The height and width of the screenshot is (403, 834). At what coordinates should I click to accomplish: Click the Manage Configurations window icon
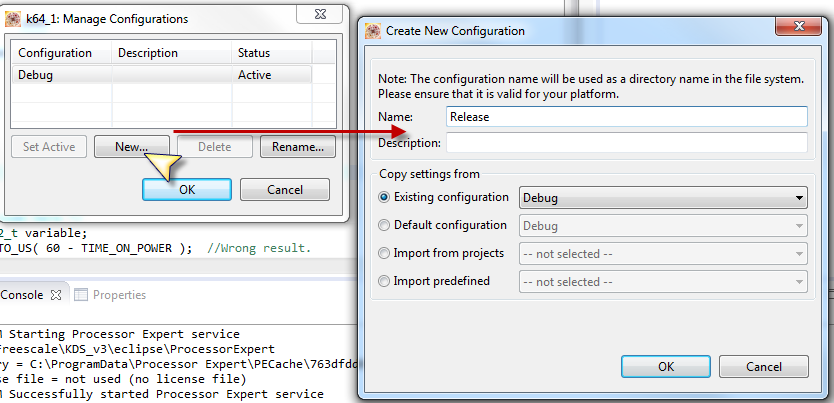coord(12,17)
